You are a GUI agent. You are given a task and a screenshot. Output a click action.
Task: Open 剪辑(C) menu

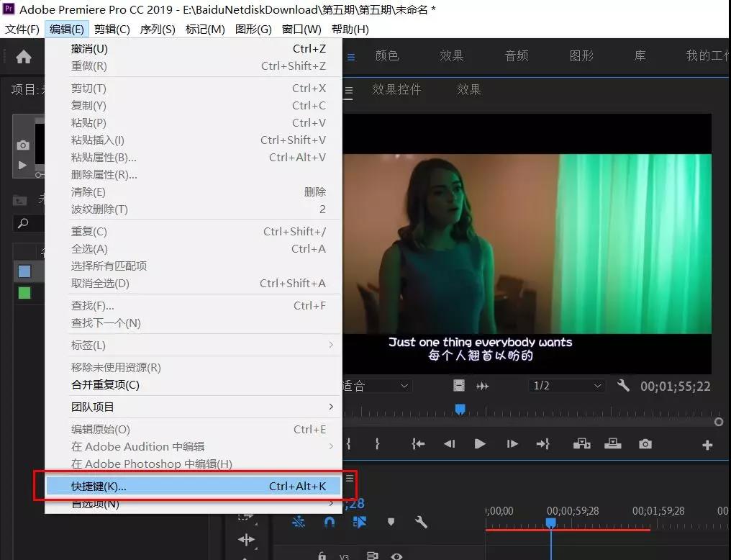(x=112, y=30)
